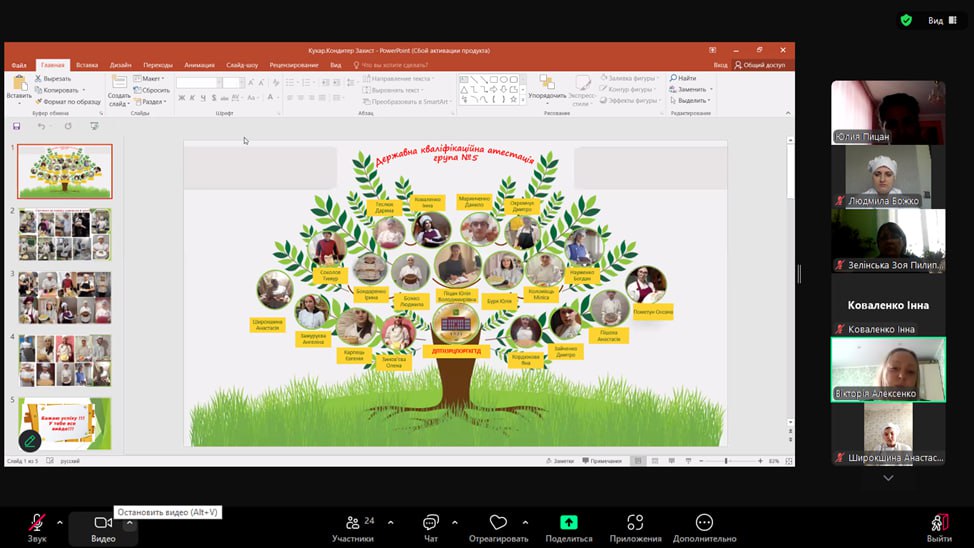The height and width of the screenshot is (548, 974).
Task: Select slide 2 thumbnail in slide panel
Action: click(65, 234)
